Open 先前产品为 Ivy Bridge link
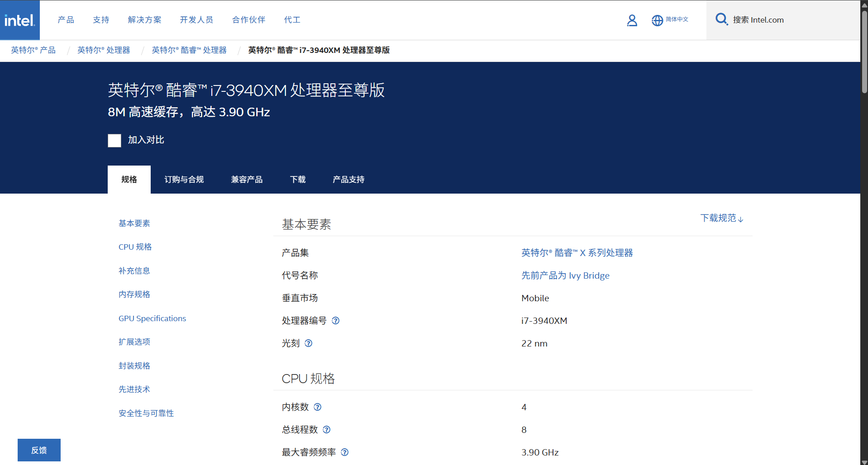This screenshot has height=465, width=868. pyautogui.click(x=565, y=275)
